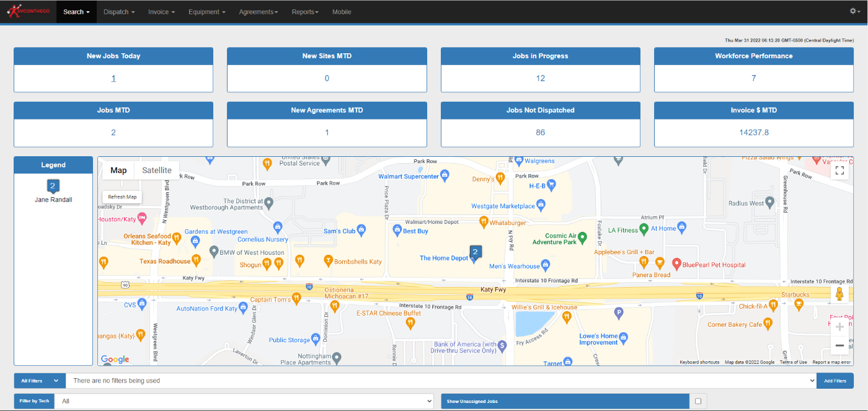
Task: Open the All Filters dropdown
Action: (40, 381)
